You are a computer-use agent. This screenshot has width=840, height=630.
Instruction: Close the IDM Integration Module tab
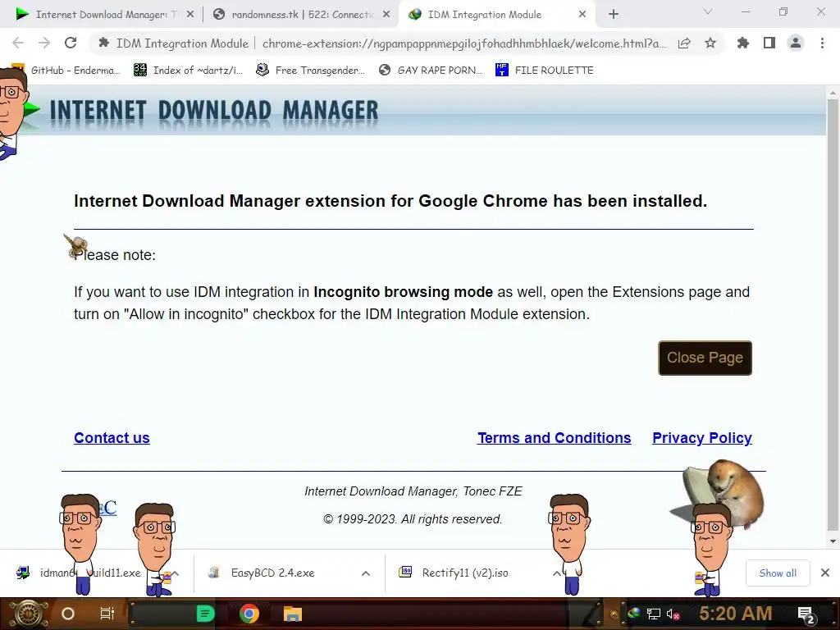click(582, 15)
